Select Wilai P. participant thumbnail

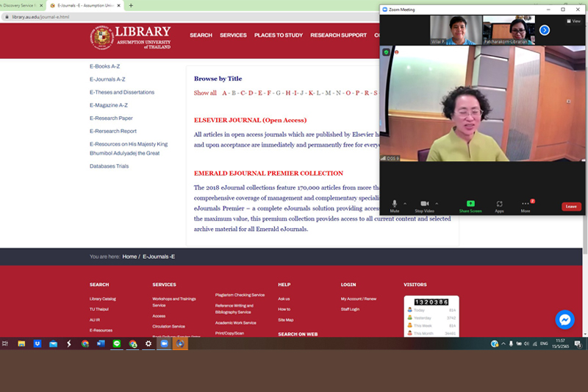click(456, 30)
